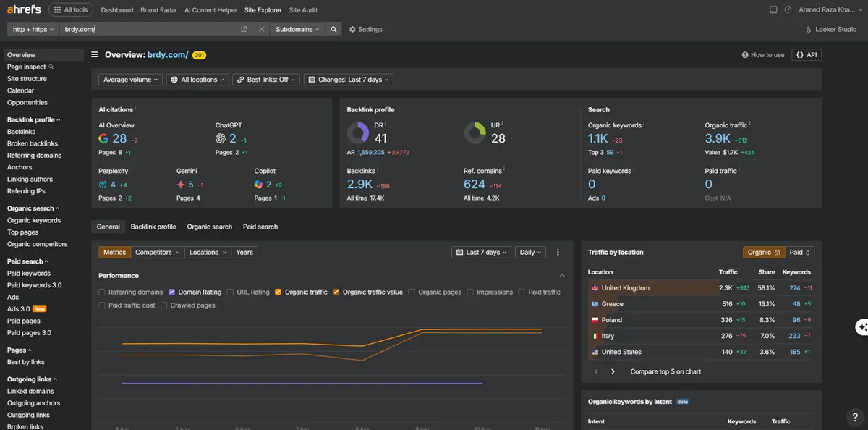The width and height of the screenshot is (868, 430).
Task: Click Compare top 5 on chart
Action: point(665,371)
